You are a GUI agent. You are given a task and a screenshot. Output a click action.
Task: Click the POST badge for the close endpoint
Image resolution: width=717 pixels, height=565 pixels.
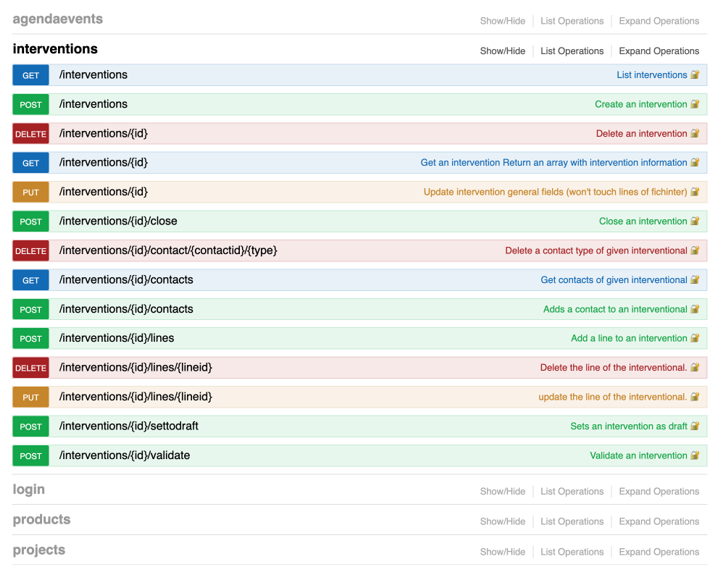(31, 221)
